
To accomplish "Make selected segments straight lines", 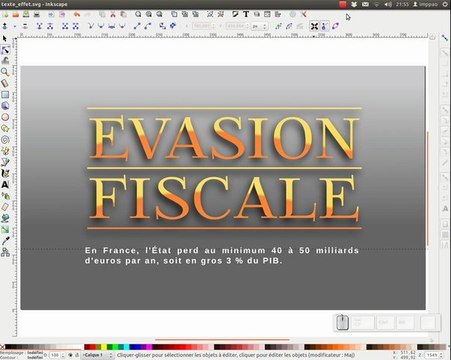I will [137, 26].
